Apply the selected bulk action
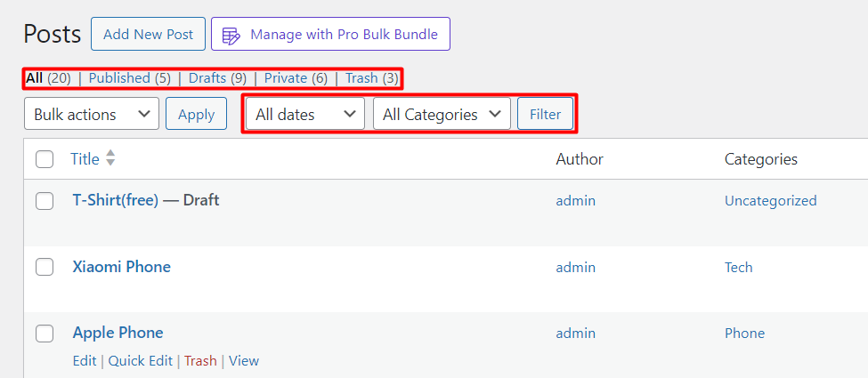The width and height of the screenshot is (868, 378). (197, 114)
